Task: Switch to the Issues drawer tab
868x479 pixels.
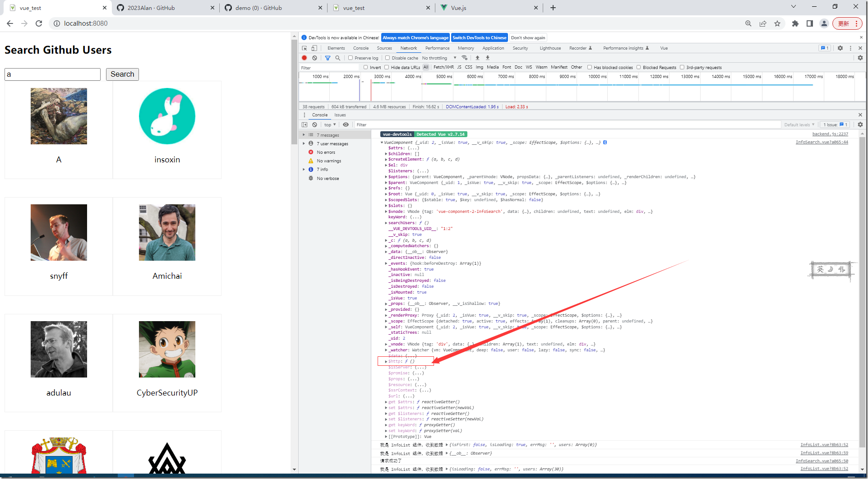Action: 340,115
